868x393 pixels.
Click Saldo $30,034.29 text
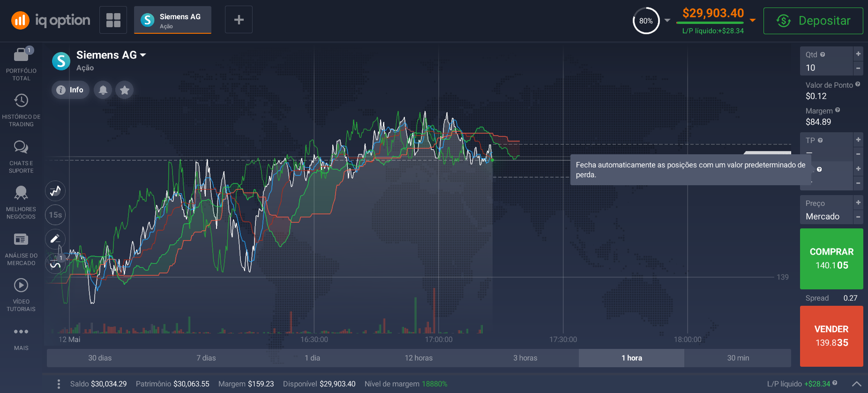coord(98,384)
